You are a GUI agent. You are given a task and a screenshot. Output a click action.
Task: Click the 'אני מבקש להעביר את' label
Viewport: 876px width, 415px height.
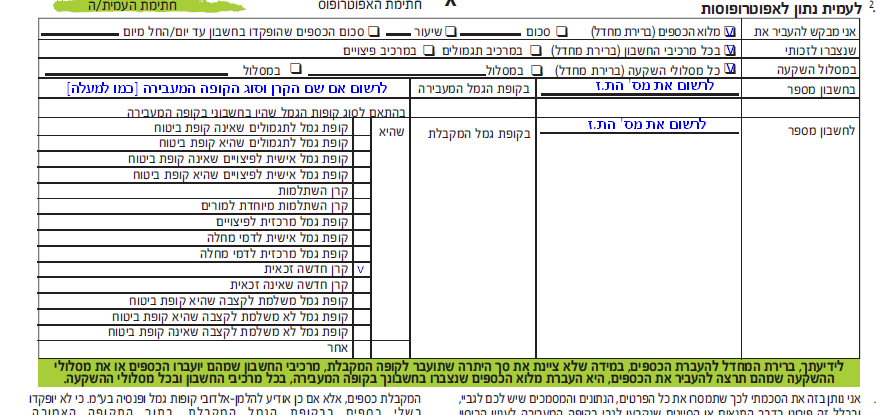[x=805, y=31]
